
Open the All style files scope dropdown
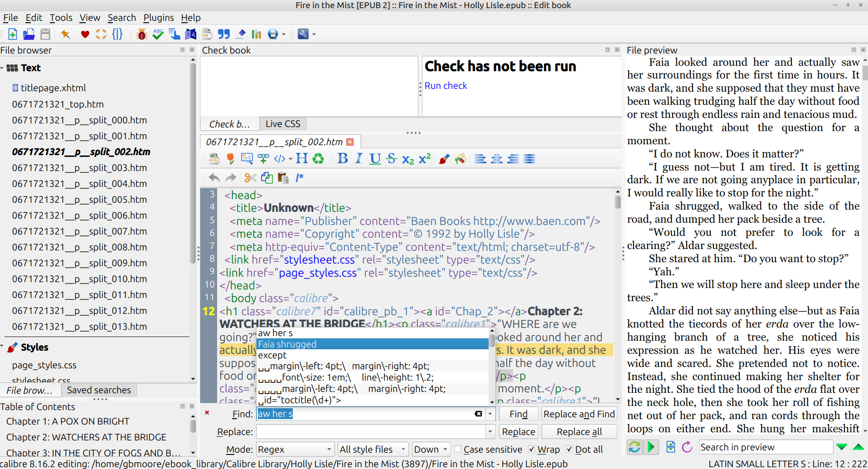click(373, 449)
